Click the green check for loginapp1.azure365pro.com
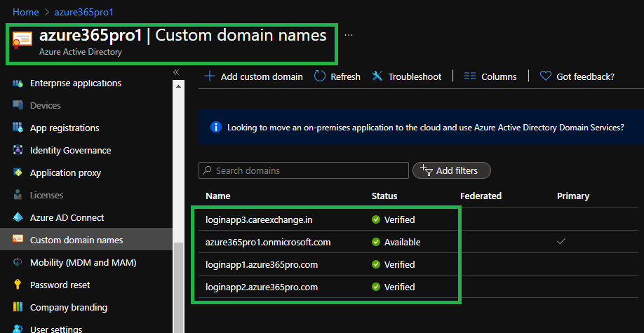Viewport: 644px width, 333px height. (x=376, y=264)
